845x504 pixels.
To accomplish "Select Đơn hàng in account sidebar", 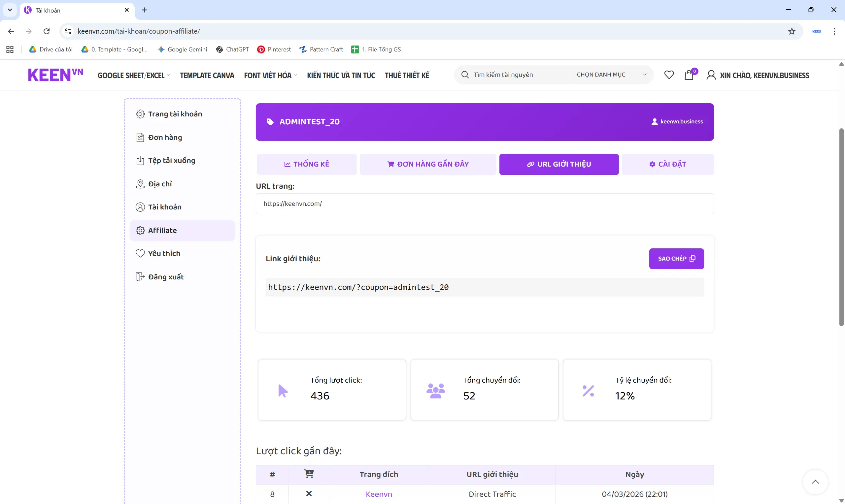I will coord(165,137).
